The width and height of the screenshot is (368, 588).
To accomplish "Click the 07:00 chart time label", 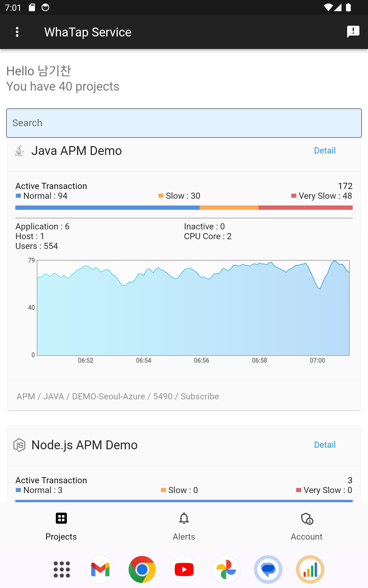I will [x=317, y=360].
